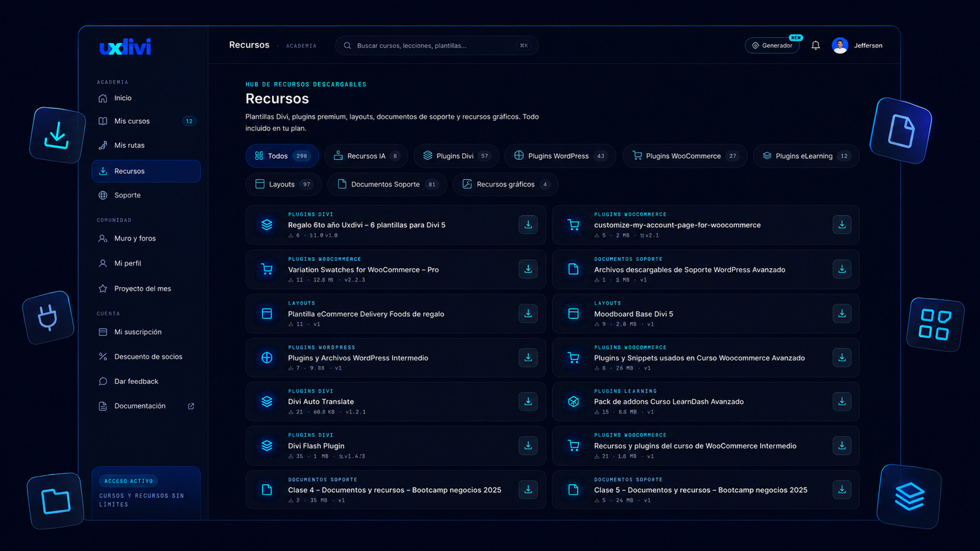Click 'Pack de addons Curso LearnDash Avanzado' title
Image resolution: width=980 pixels, height=551 pixels.
point(669,402)
